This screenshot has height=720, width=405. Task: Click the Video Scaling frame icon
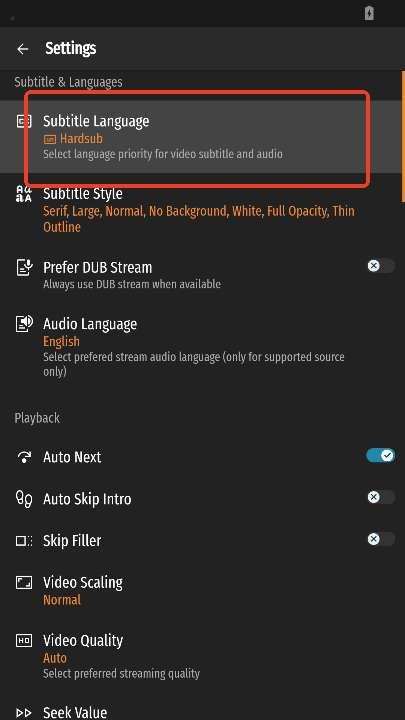(24, 583)
